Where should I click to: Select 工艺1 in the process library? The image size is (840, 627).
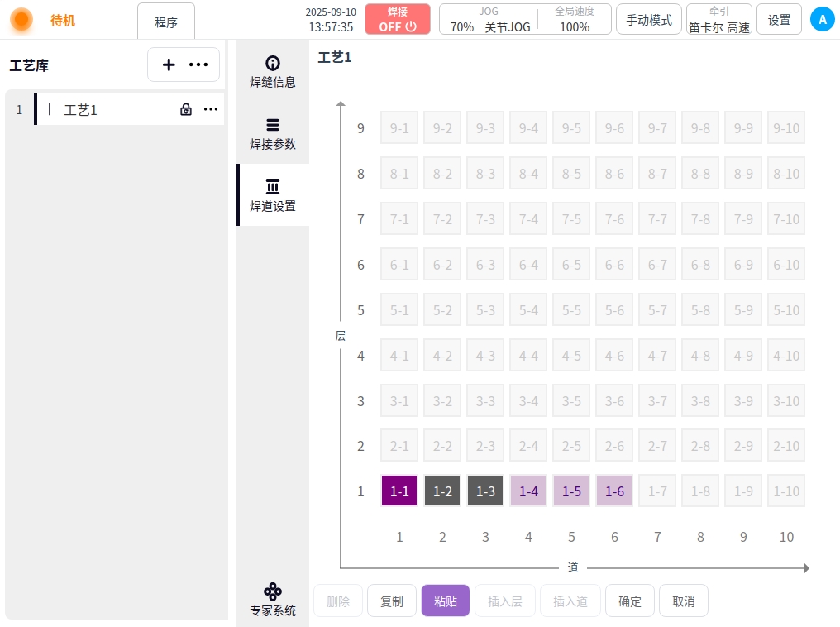81,109
